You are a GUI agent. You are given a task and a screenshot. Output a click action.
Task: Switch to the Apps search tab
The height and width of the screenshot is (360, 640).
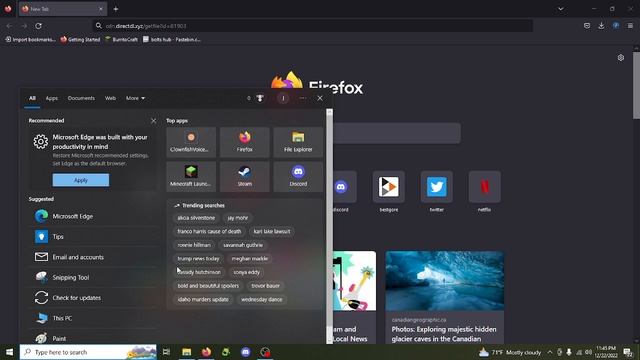[x=52, y=98]
